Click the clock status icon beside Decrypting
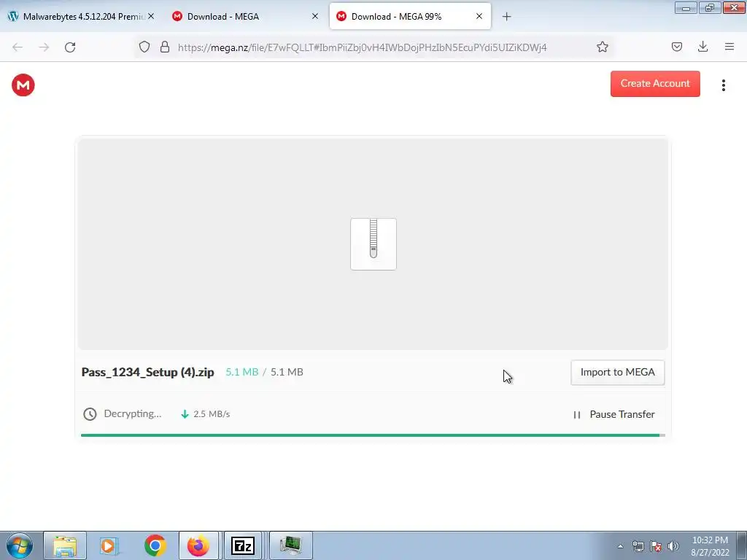747x560 pixels. tap(90, 414)
